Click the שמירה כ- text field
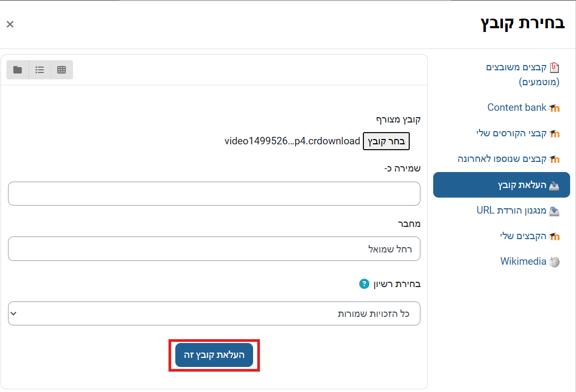The image size is (576, 392). click(214, 193)
